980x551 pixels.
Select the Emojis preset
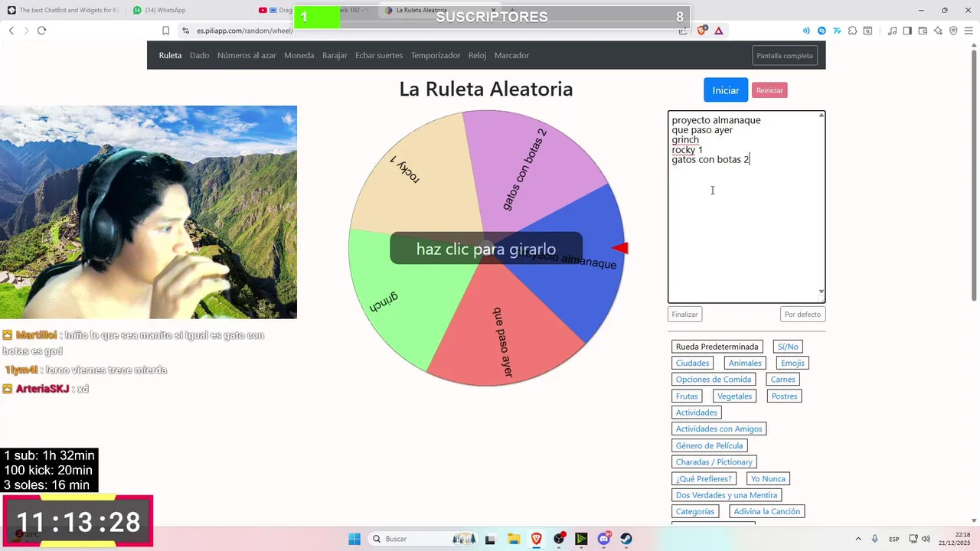click(x=792, y=363)
